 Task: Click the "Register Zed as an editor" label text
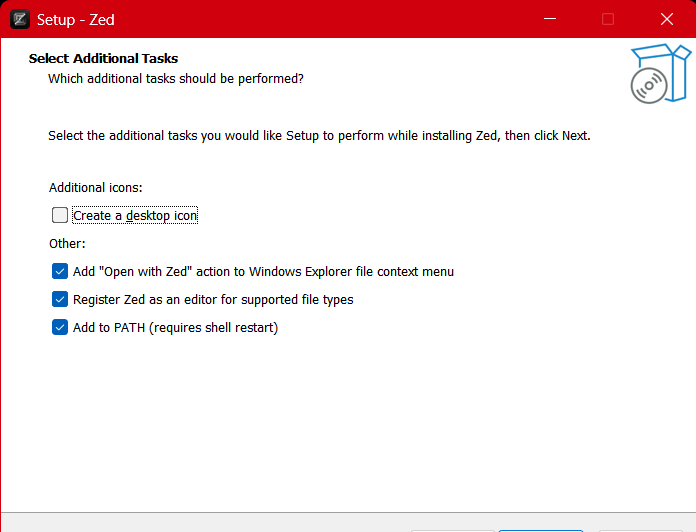click(x=213, y=299)
